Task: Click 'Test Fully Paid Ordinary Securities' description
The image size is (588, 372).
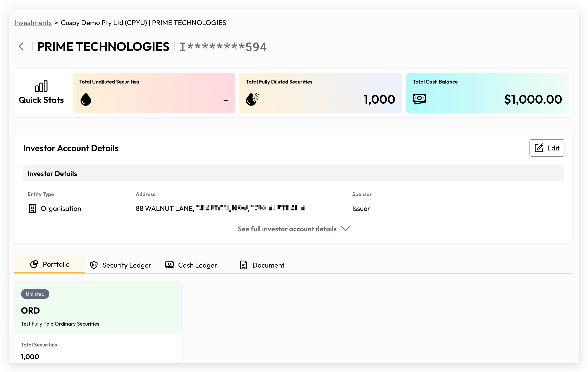Action: [60, 324]
